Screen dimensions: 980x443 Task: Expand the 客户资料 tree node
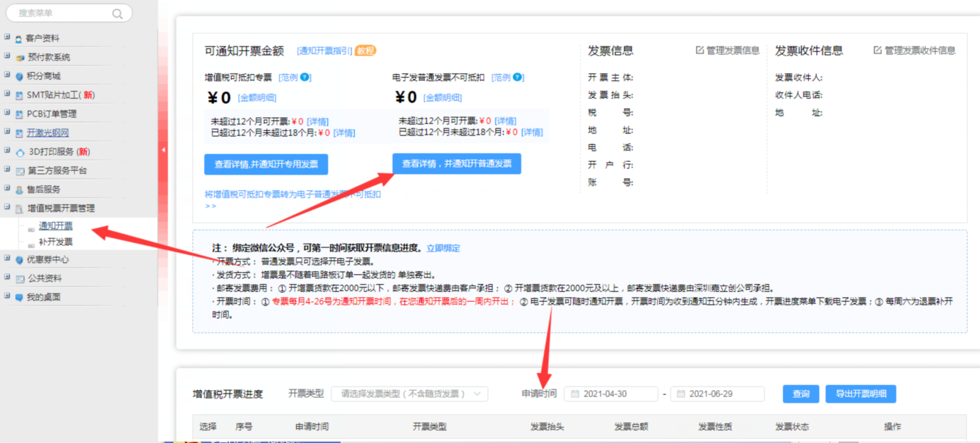(x=7, y=37)
